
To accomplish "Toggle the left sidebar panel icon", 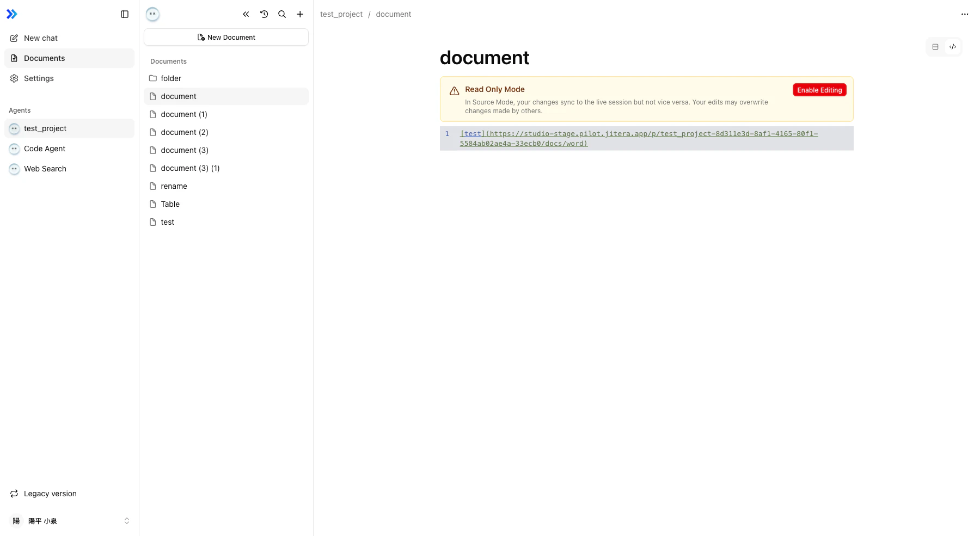I will 125,14.
